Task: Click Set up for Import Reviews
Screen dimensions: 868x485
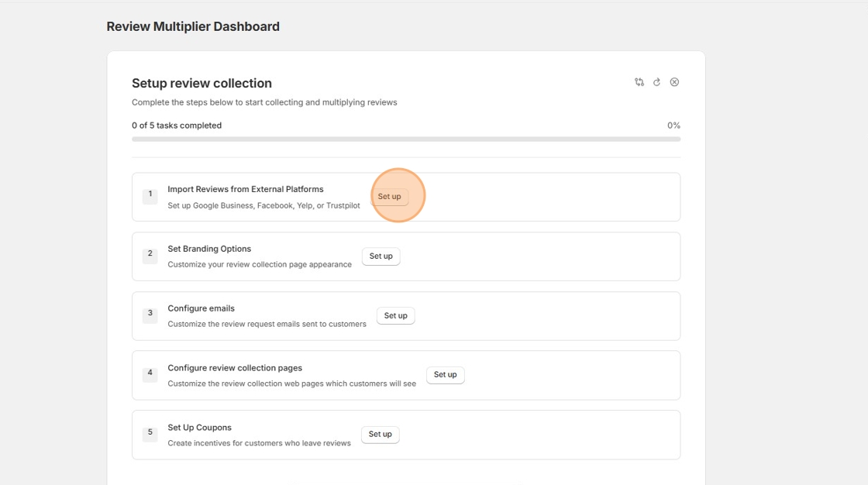Action: [x=389, y=197]
